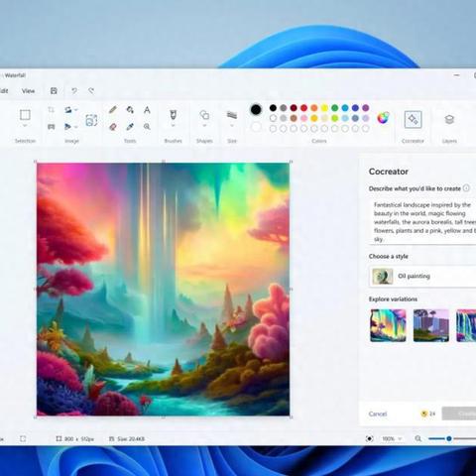
Task: Click the Cocreator toolbar button
Action: (413, 119)
